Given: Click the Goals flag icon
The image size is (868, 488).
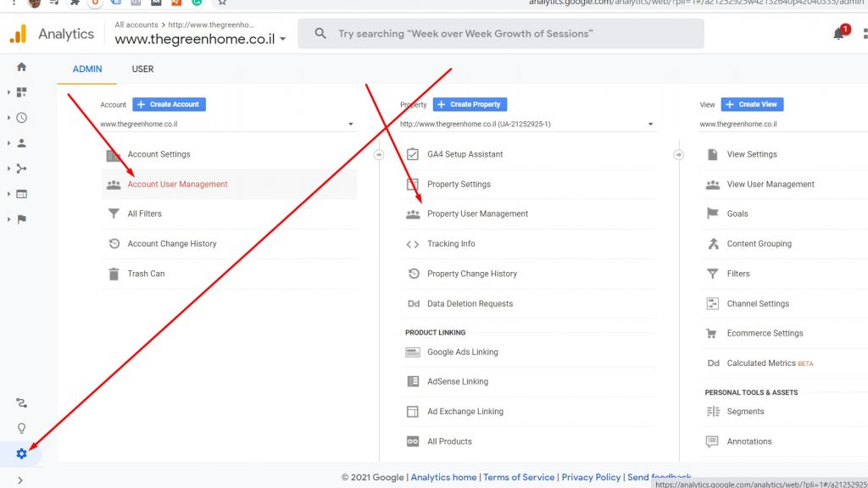Looking at the screenshot, I should [x=712, y=213].
